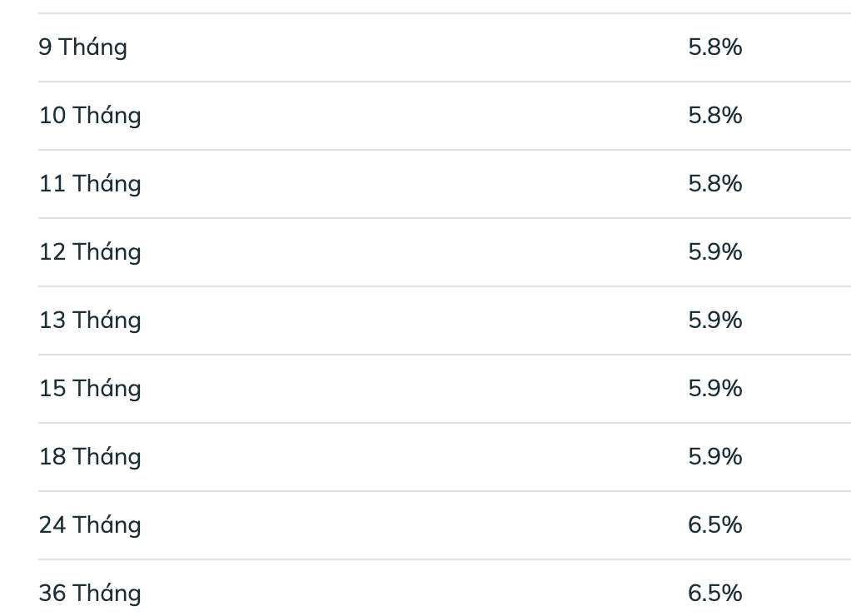The image size is (851, 616).
Task: Select the "15 Tháng" term label
Action: (x=90, y=389)
